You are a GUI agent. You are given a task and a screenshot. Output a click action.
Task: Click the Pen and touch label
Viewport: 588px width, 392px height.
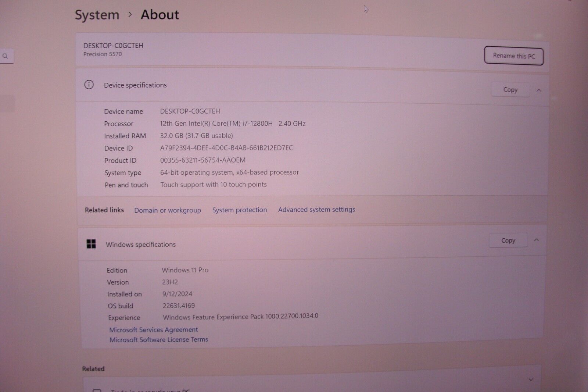click(x=126, y=185)
